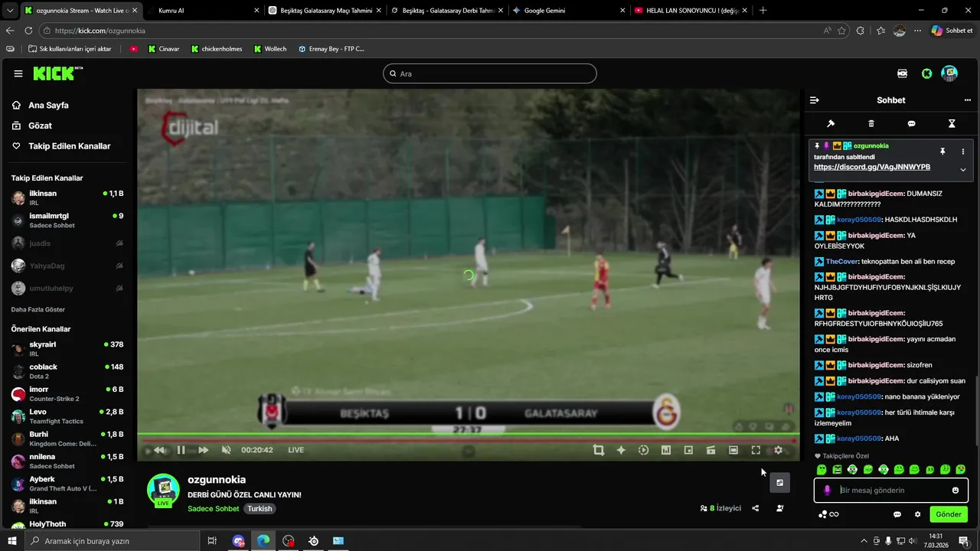Click the points infinity icon

point(828,514)
